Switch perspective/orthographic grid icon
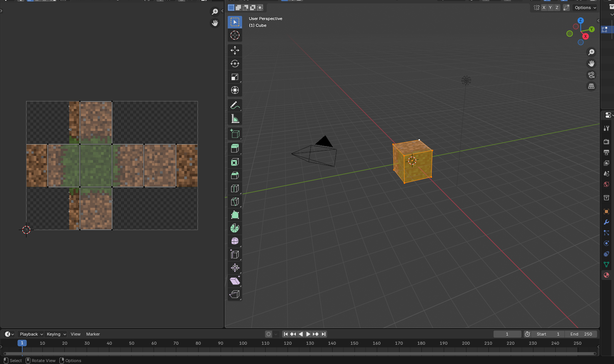 pyautogui.click(x=591, y=86)
